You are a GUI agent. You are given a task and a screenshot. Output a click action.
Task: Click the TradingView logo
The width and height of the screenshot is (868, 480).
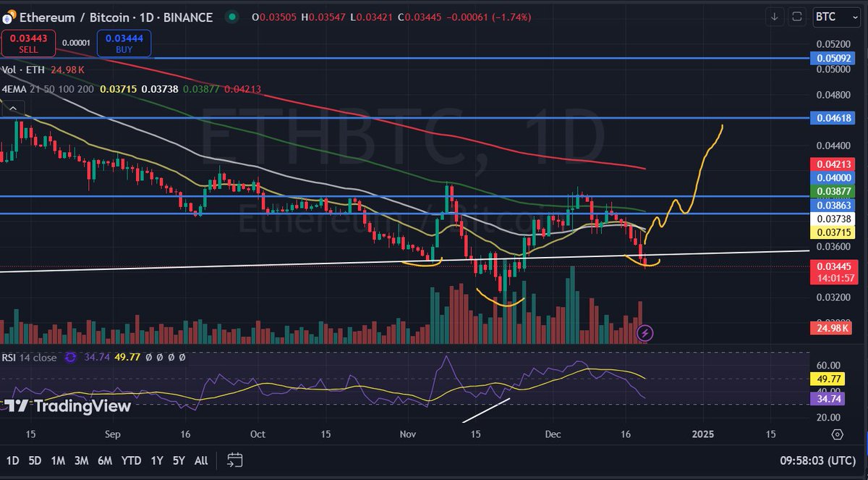point(67,405)
